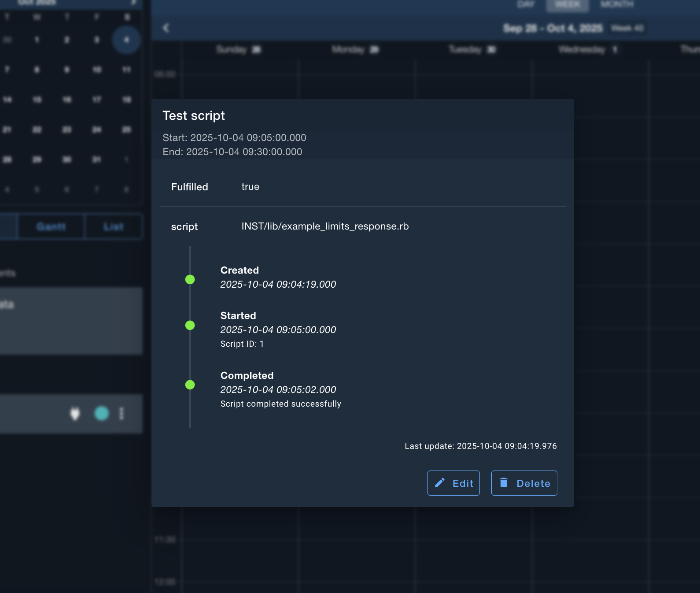This screenshot has width=700, height=593.
Task: Click the plug connection icon in sidebar
Action: point(75,414)
